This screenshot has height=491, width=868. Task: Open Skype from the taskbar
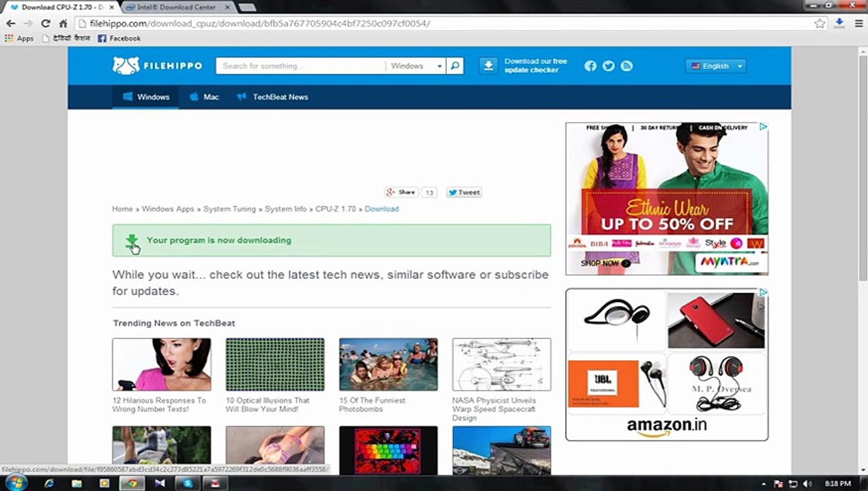[x=188, y=483]
